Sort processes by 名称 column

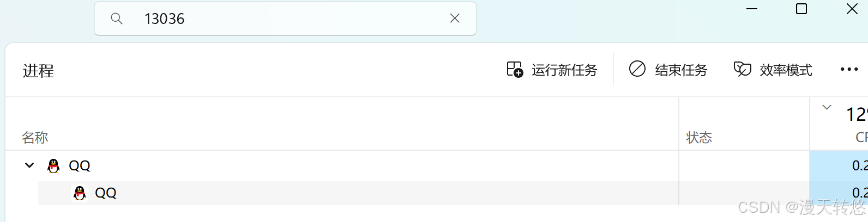point(35,138)
